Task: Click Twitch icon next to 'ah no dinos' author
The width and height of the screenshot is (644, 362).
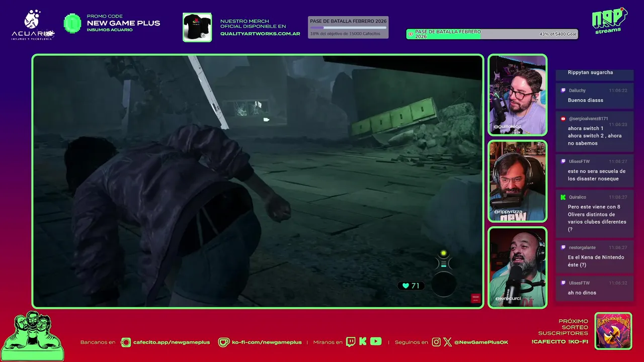Action: [563, 283]
